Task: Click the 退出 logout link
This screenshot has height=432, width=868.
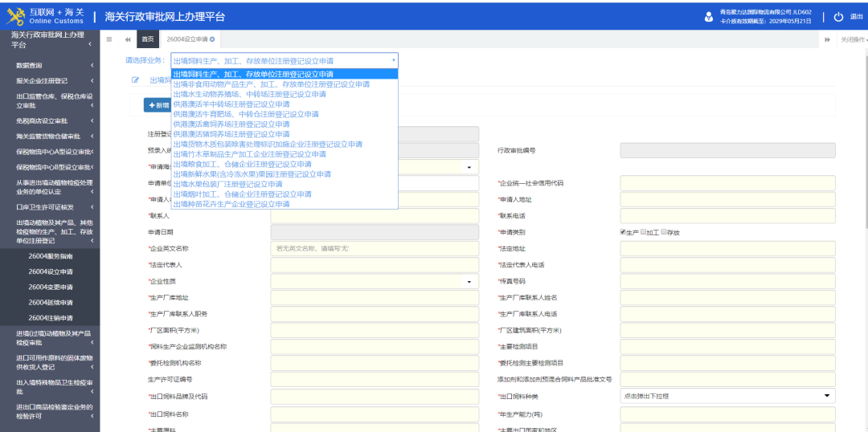Action: tap(856, 17)
